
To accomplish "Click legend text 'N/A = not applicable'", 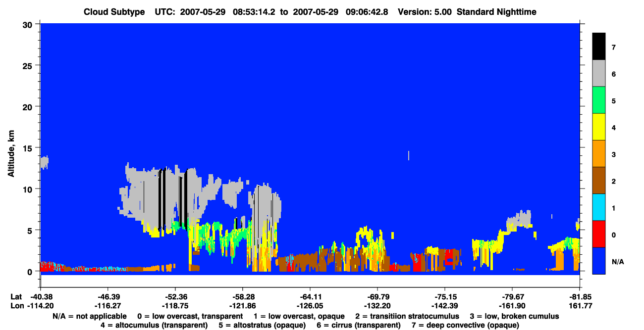I will tap(90, 316).
